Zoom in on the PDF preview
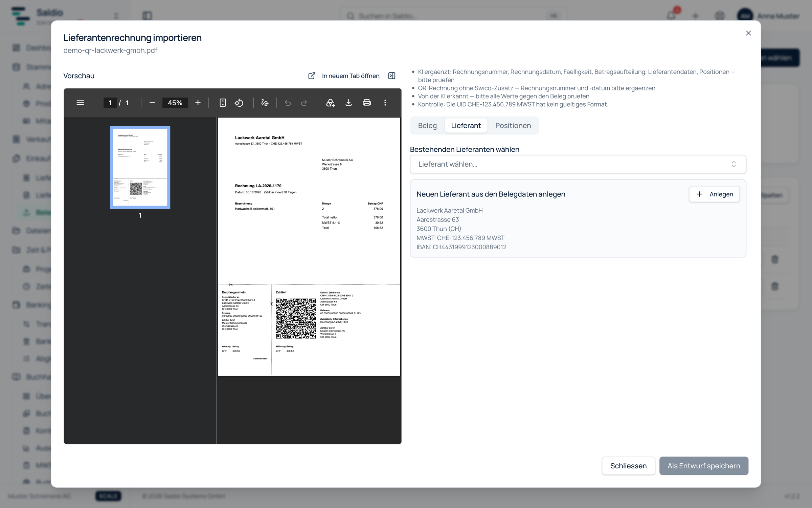This screenshot has width=812, height=508. coord(198,103)
